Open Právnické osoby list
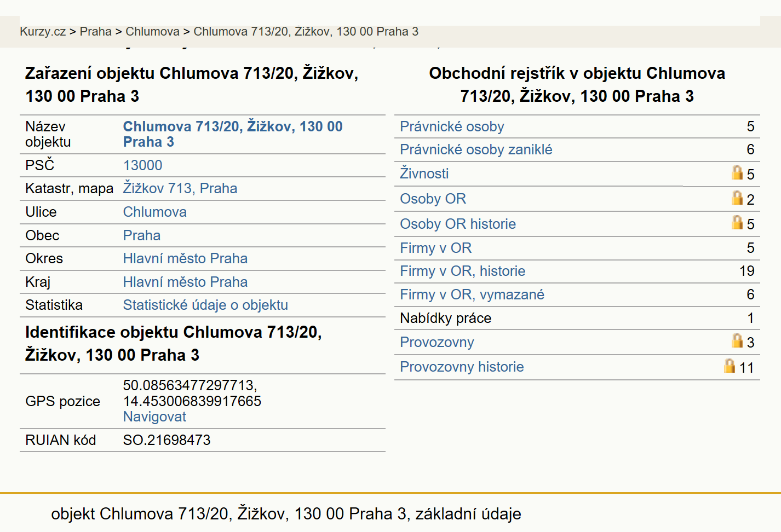This screenshot has height=532, width=781. coord(452,126)
